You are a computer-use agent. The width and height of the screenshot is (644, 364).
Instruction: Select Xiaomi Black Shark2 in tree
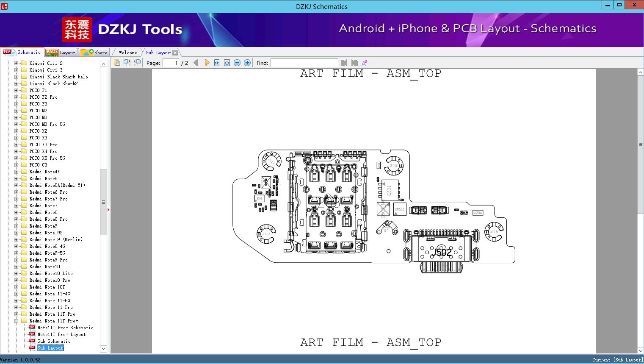(53, 83)
